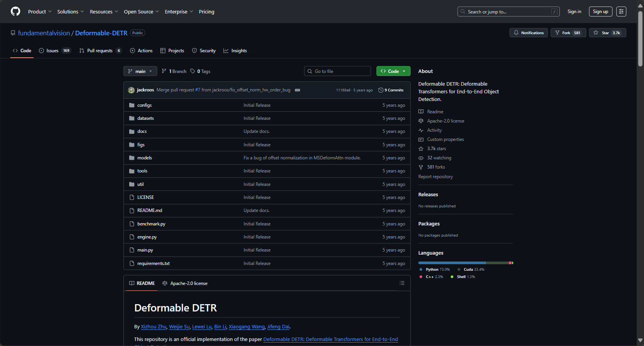Click the Cuda segment of languages bar
The image size is (644, 346).
498,263
